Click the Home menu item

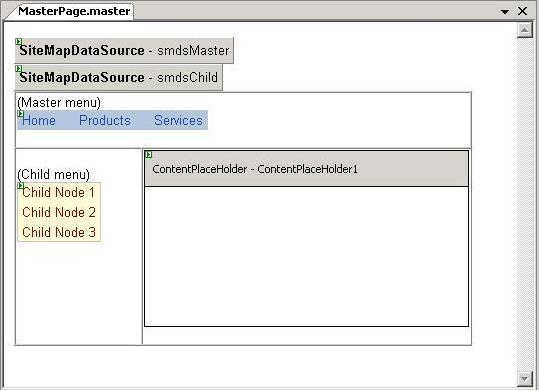(39, 120)
